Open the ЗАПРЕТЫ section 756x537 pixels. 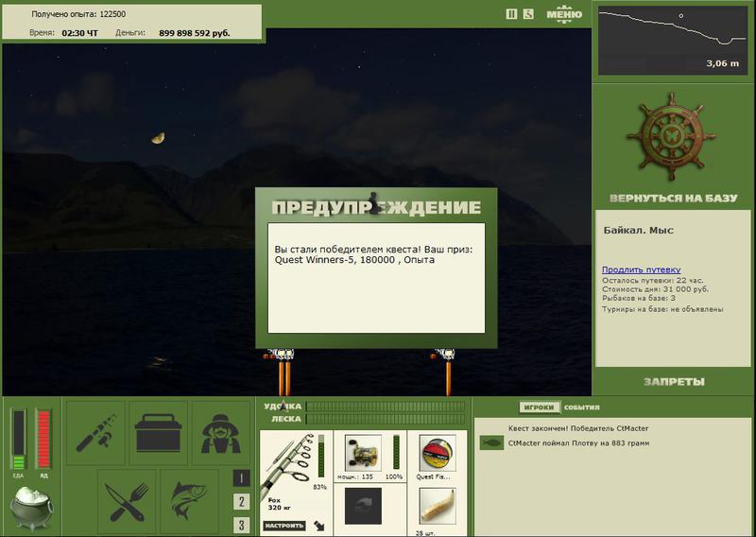(674, 382)
